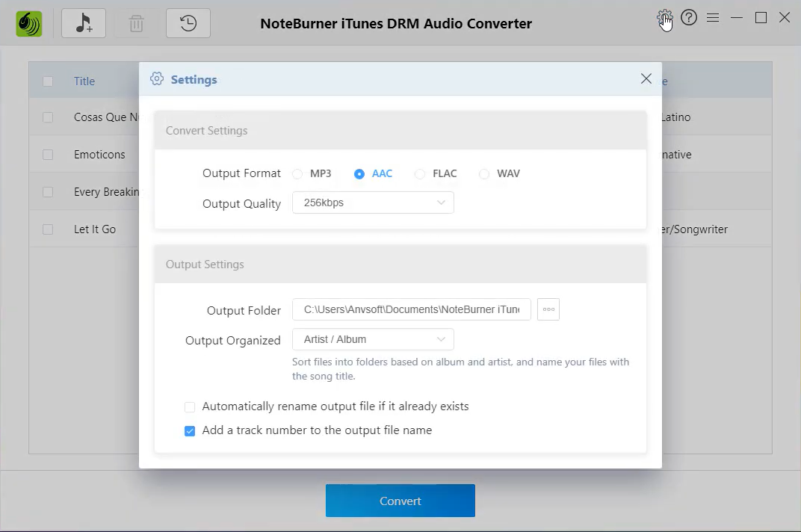Open conversion history via the clock icon

(x=188, y=23)
